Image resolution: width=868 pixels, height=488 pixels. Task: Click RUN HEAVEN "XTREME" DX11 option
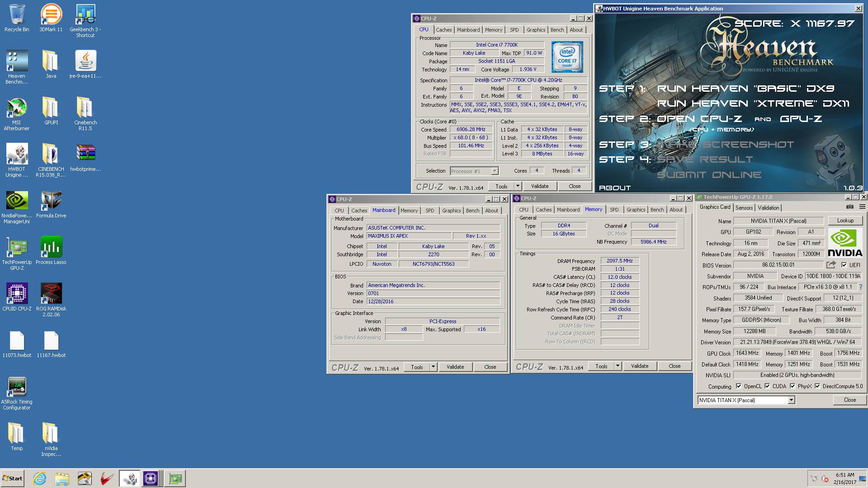(x=753, y=103)
